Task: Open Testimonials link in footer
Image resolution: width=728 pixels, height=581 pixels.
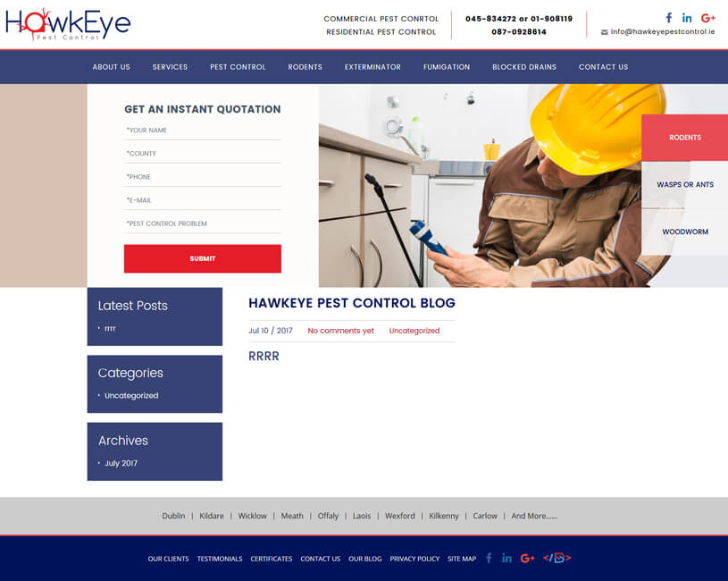Action: [x=220, y=559]
